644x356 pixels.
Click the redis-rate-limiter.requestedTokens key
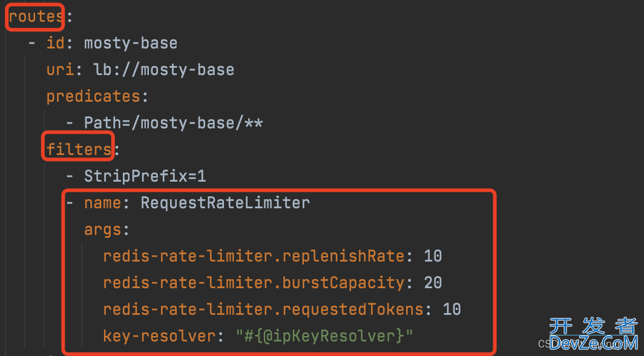263,309
